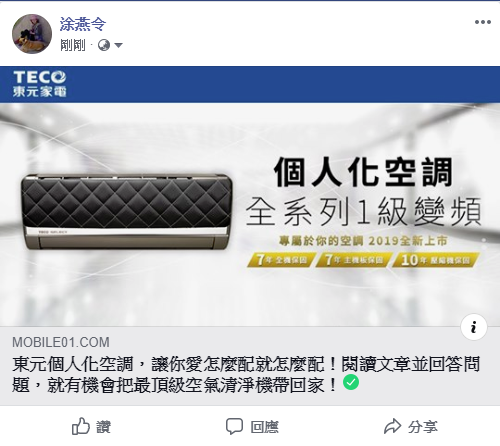Image resolution: width=500 pixels, height=446 pixels.
Task: Click the 讚 like button label
Action: [x=103, y=427]
